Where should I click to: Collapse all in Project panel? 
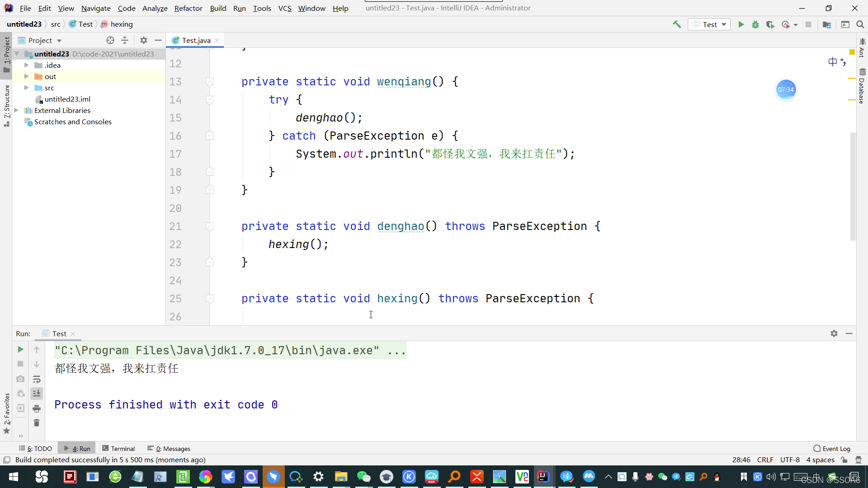tap(125, 40)
